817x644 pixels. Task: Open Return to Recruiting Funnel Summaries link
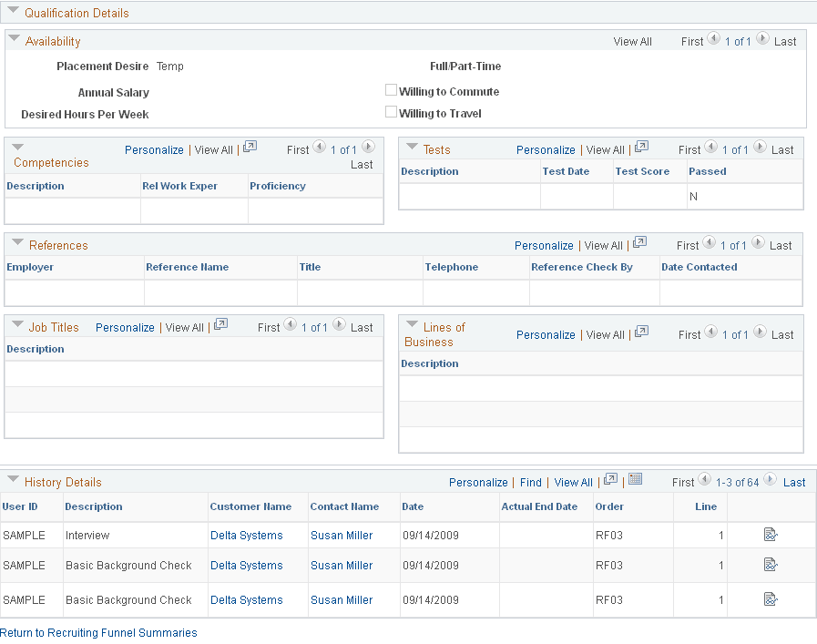tap(98, 632)
